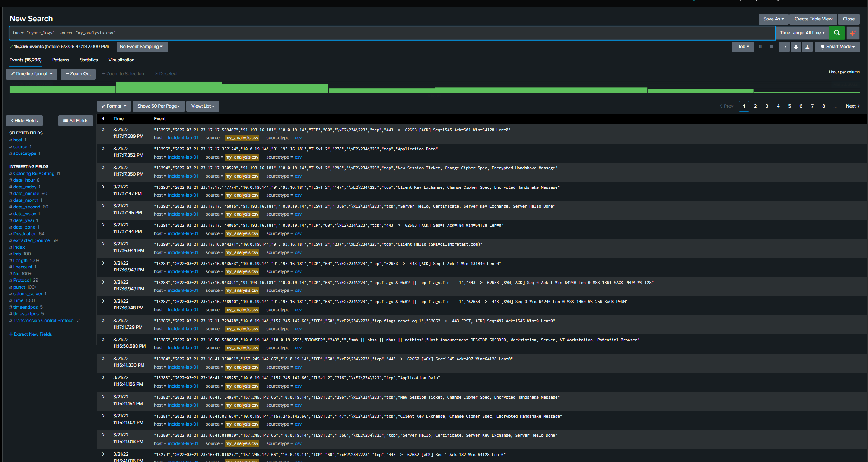Open Coloring Rule String field
The height and width of the screenshot is (462, 868).
[x=34, y=173]
